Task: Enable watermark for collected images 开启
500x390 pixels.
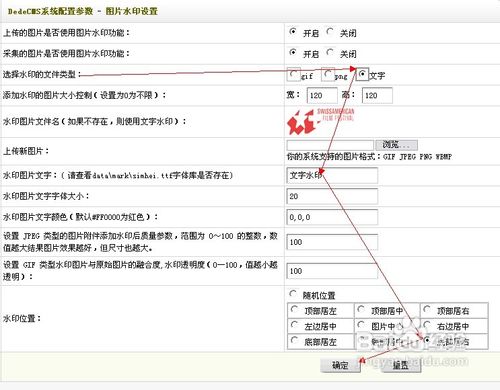Action: coord(293,52)
